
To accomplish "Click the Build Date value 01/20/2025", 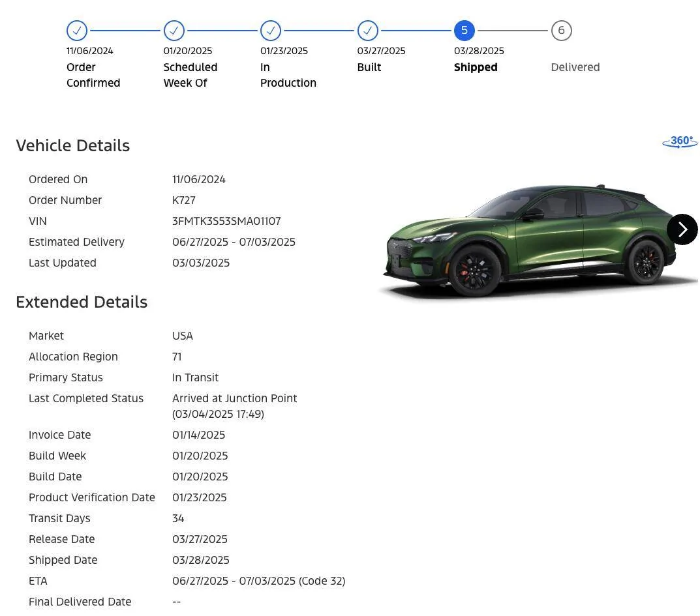I will [x=200, y=477].
